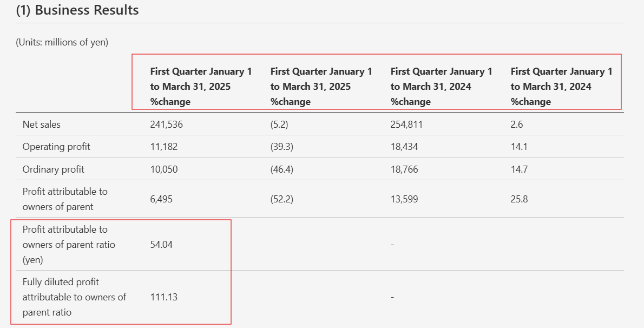Click the profit change (52.2)

tap(282, 199)
